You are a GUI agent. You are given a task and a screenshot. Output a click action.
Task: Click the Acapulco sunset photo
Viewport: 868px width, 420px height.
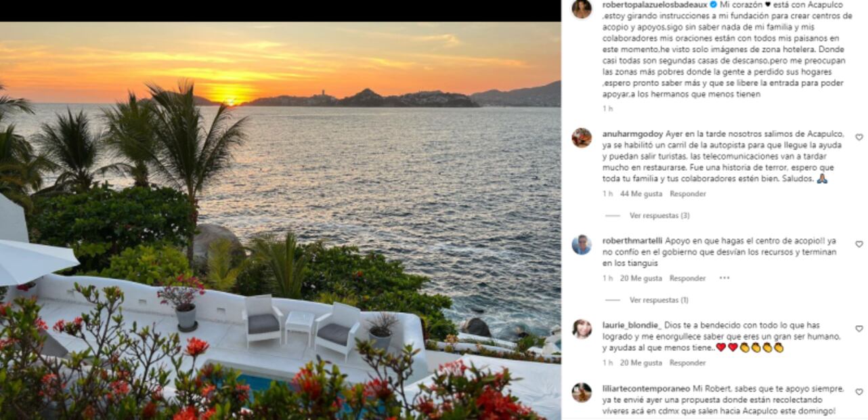[280, 220]
